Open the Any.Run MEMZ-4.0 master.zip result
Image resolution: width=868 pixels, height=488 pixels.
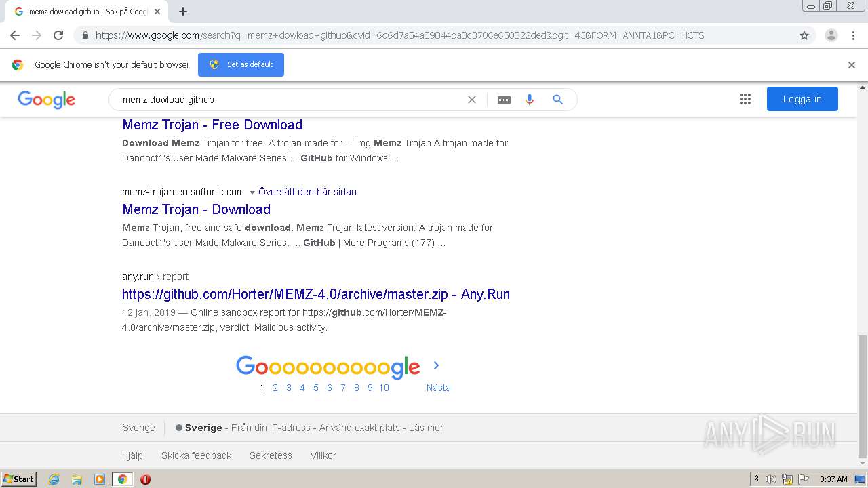point(316,294)
